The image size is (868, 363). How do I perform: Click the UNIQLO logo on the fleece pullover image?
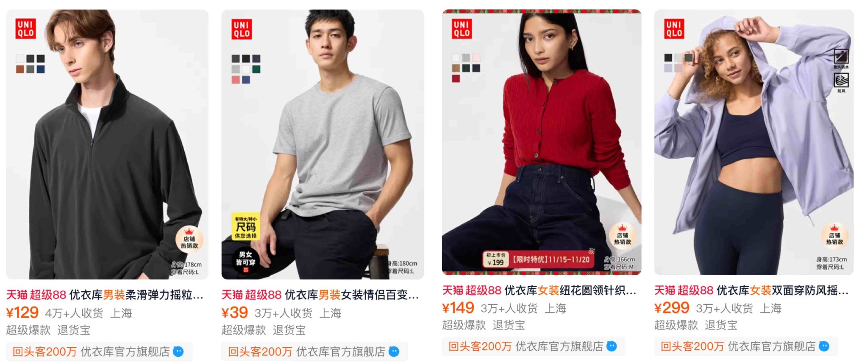(x=26, y=29)
